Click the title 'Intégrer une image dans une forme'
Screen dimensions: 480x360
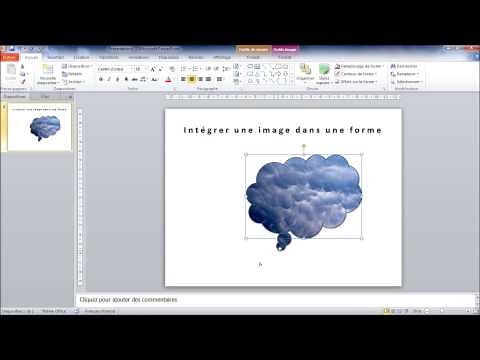coord(283,130)
